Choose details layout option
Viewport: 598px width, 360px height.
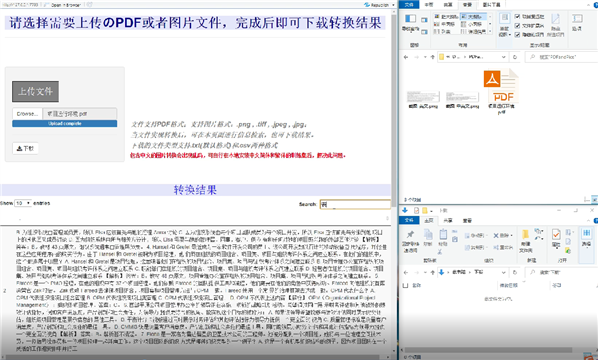(473, 32)
